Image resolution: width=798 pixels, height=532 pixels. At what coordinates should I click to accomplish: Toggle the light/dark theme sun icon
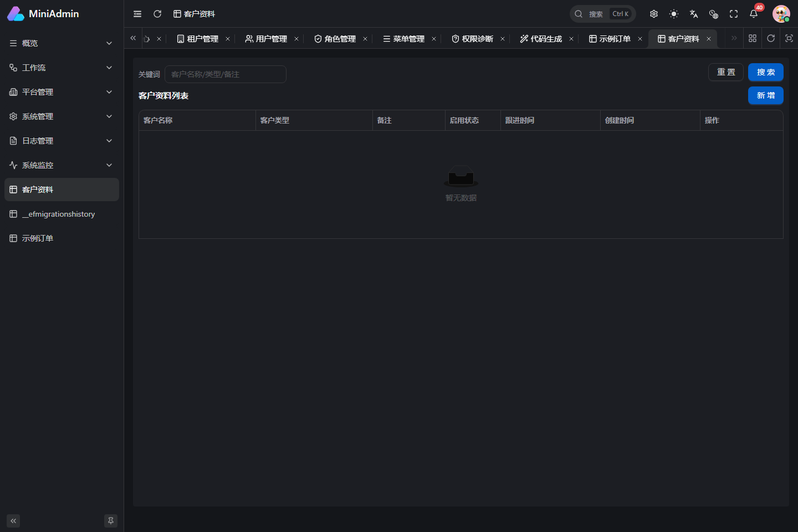pos(674,14)
